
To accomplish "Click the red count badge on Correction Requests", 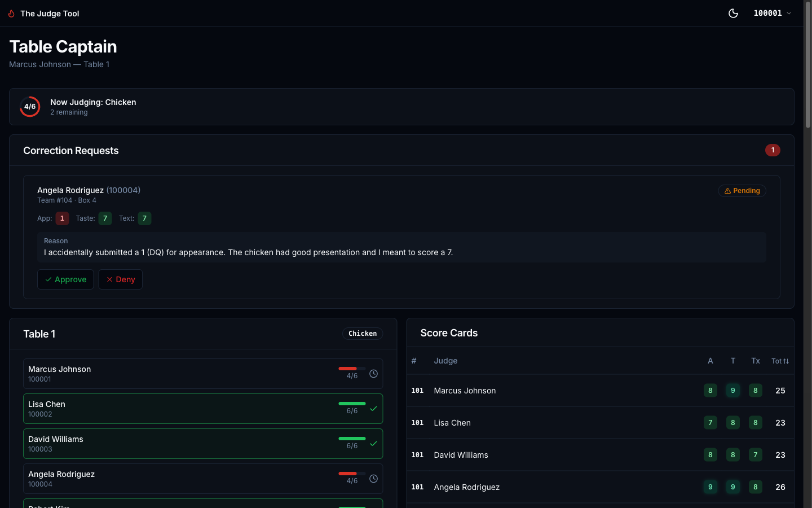I will tap(773, 150).
